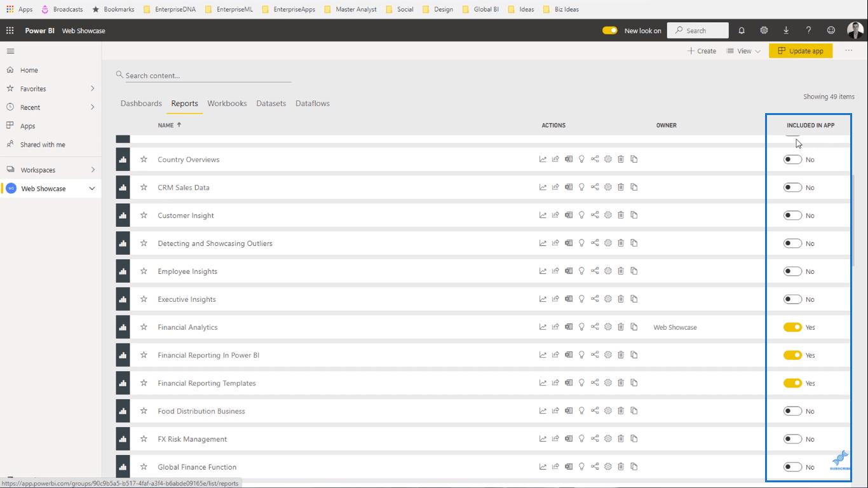Open settings for Customer Insight report
The image size is (868, 488).
coord(607,215)
